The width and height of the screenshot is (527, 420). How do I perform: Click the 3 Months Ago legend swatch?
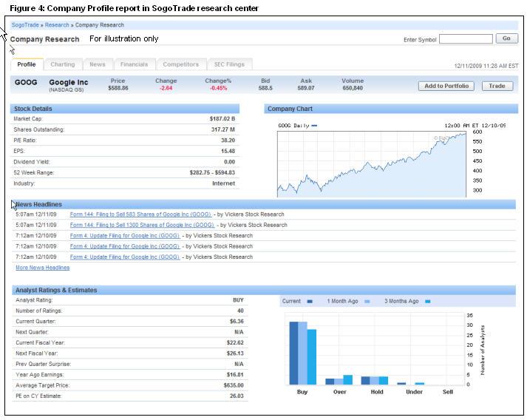tap(427, 301)
